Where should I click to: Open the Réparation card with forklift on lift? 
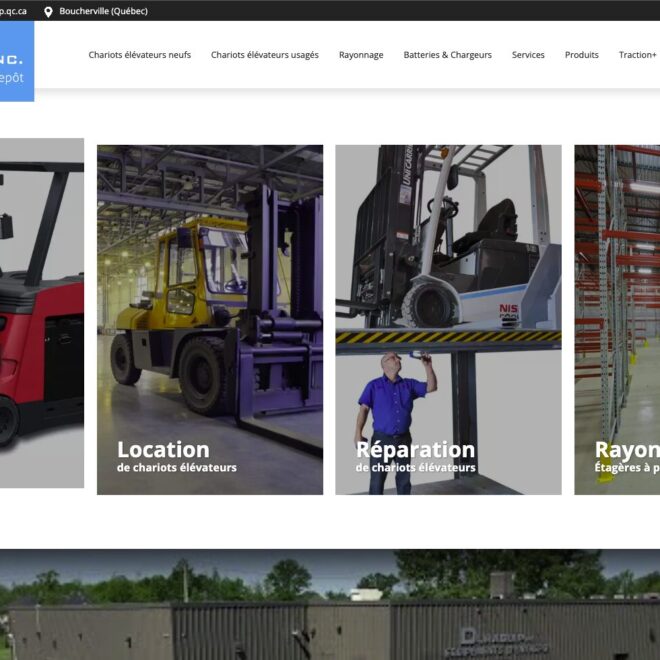(x=447, y=290)
